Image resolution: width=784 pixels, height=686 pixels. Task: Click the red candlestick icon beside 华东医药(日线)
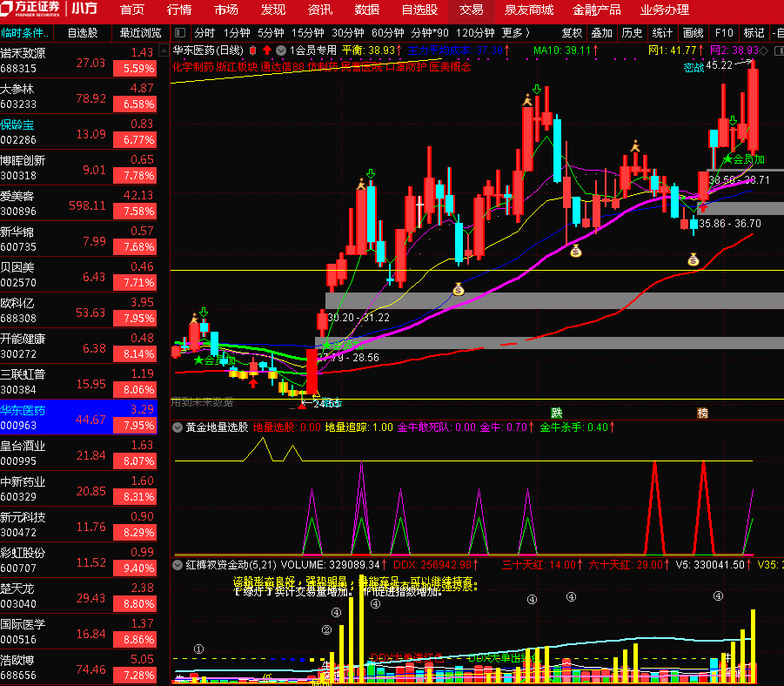click(x=253, y=50)
